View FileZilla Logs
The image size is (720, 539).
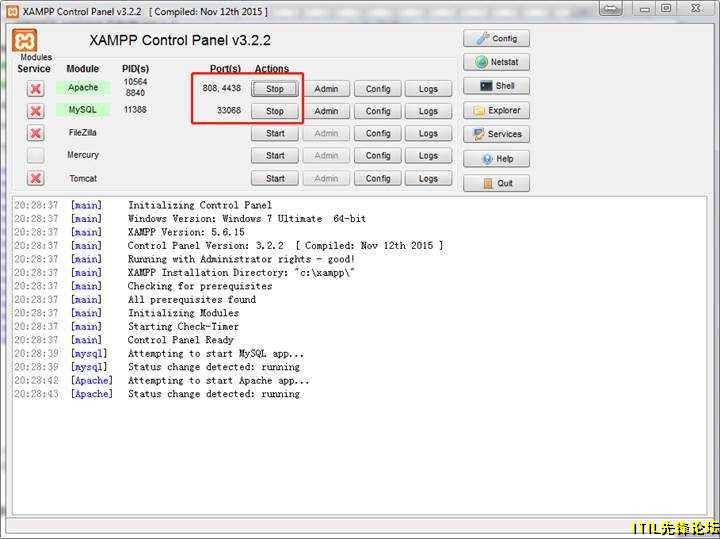pyautogui.click(x=428, y=133)
